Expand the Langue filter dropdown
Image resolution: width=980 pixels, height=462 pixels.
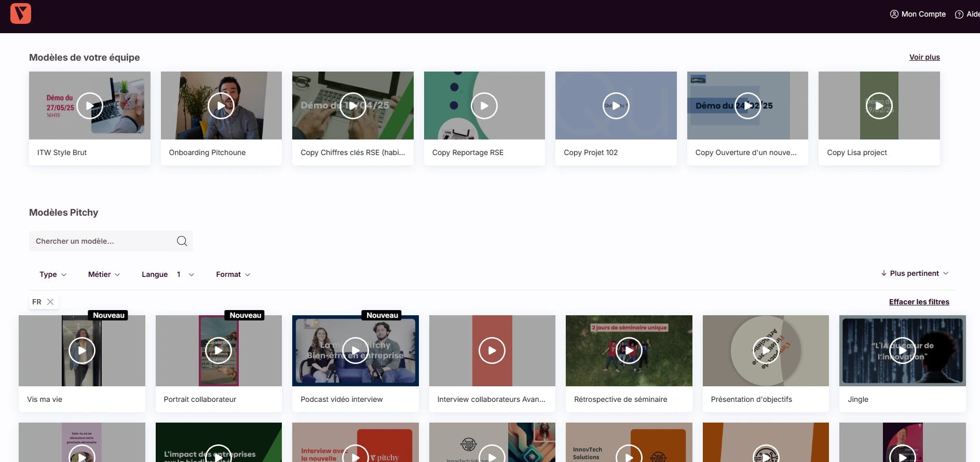point(168,274)
